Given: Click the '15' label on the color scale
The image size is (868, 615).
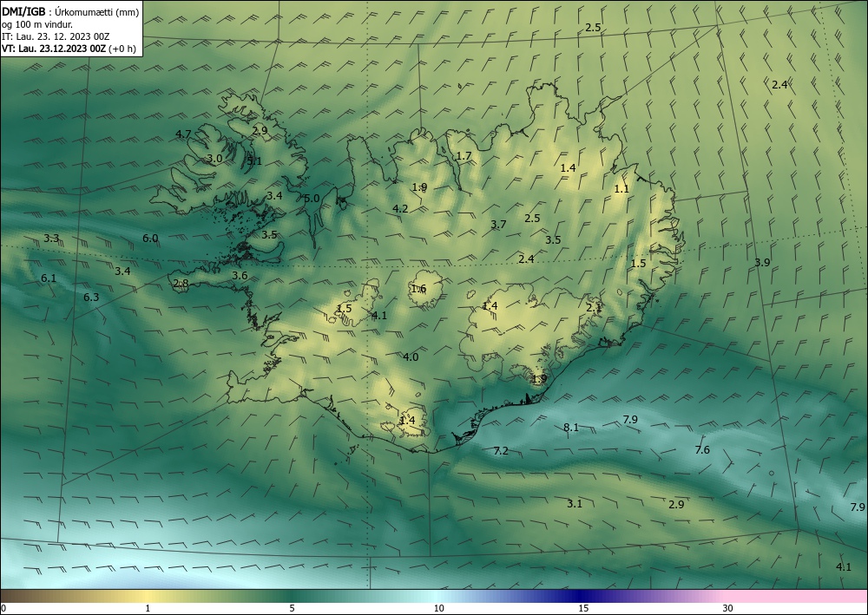Looking at the screenshot, I should (x=583, y=608).
